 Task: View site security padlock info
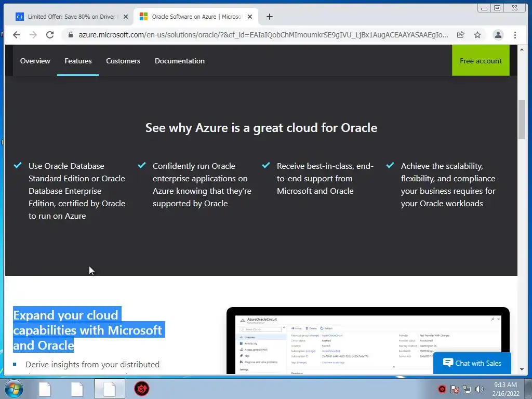point(71,35)
